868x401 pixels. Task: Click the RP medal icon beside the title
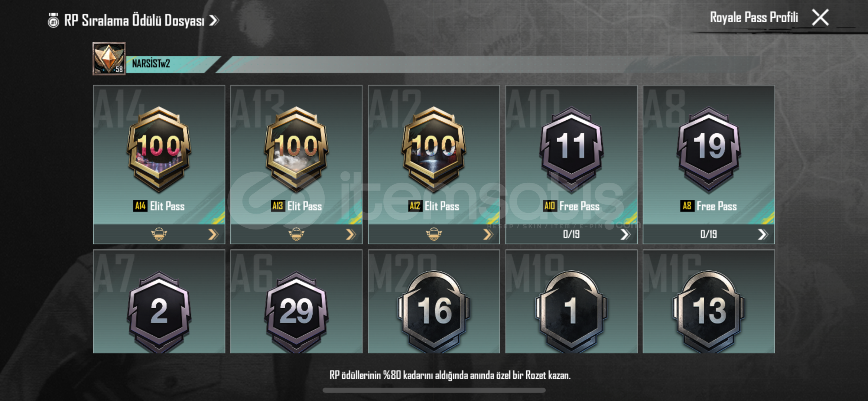coord(53,20)
